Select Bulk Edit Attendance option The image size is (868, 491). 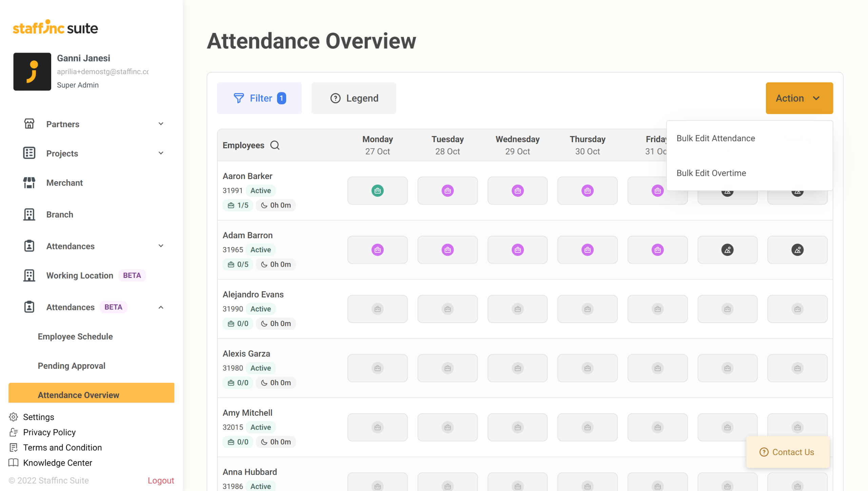[x=715, y=138]
